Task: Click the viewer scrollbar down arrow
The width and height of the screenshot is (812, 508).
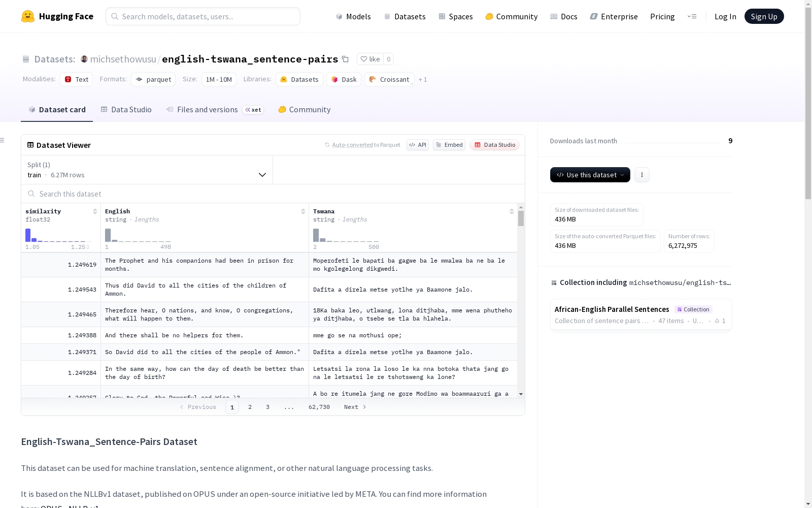Action: tap(521, 394)
